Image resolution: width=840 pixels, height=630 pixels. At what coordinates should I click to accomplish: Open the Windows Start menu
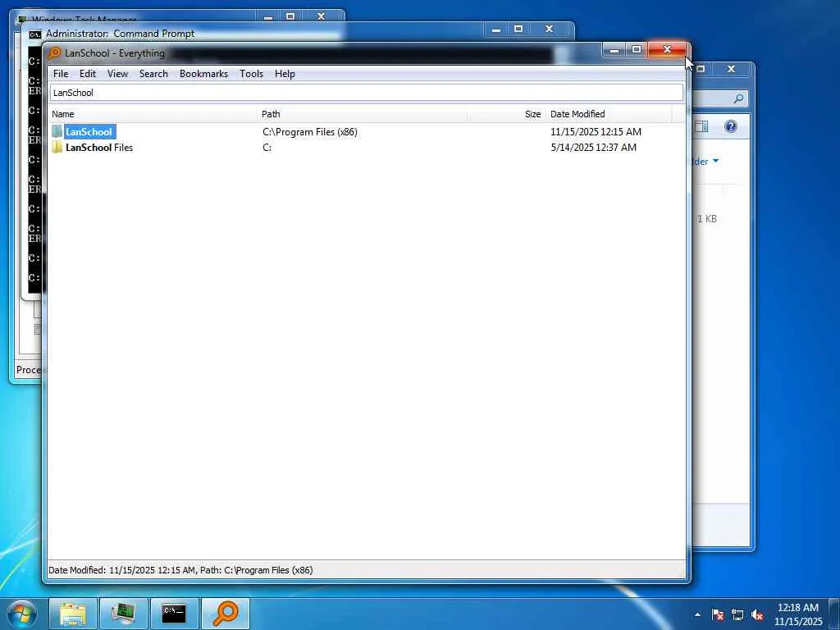(x=22, y=614)
